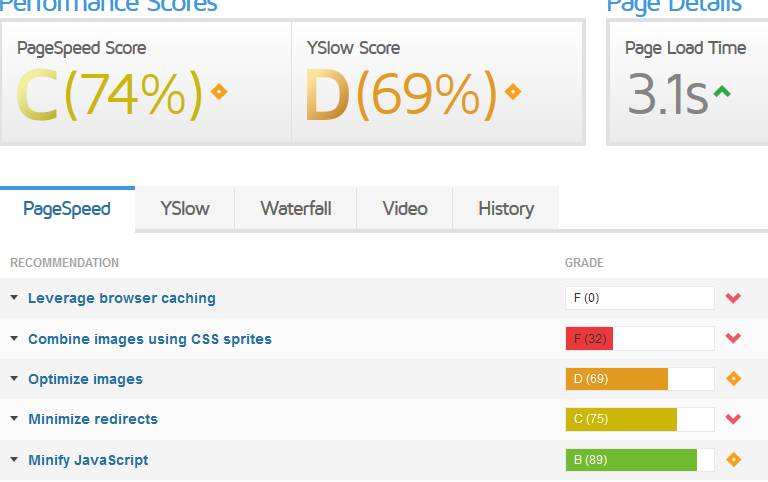
Task: Click orange diamond beside PageSpeed Score
Action: (x=219, y=92)
